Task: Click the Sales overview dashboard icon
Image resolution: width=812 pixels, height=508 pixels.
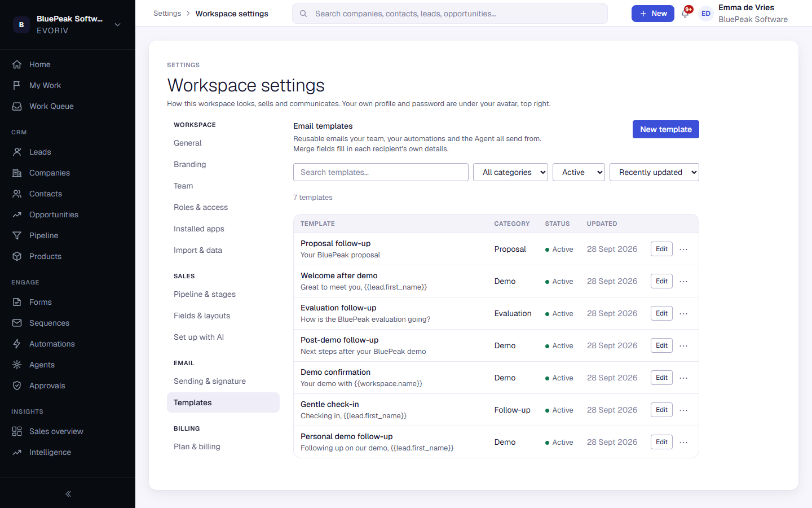Action: 17,431
